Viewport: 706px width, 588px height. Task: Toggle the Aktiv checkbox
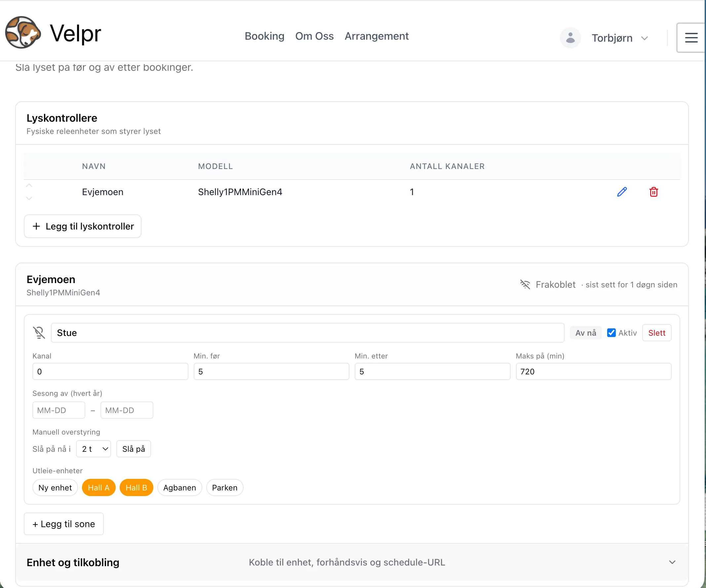pyautogui.click(x=611, y=333)
